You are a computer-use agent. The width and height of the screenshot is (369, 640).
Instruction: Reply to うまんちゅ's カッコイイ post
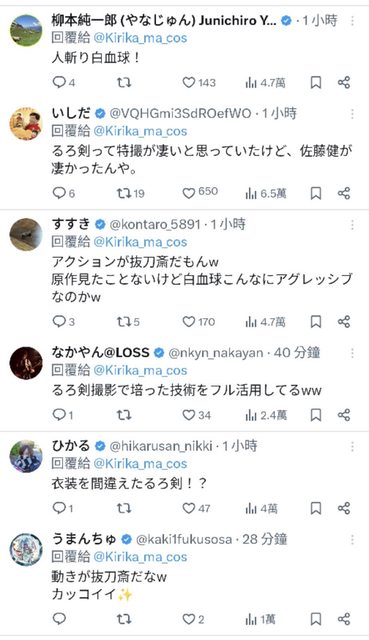click(x=59, y=619)
